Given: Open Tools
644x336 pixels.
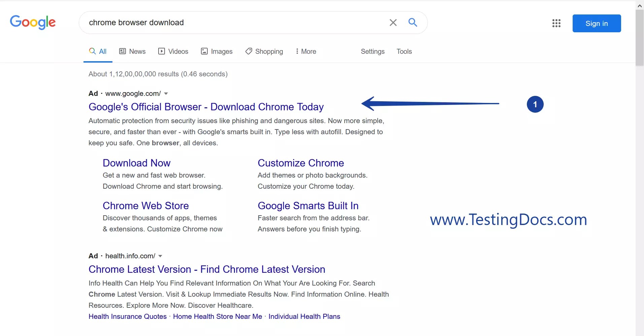Looking at the screenshot, I should click(x=404, y=51).
